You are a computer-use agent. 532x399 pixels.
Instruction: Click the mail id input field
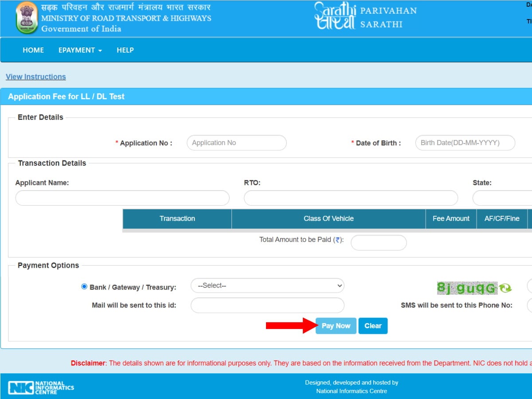[x=267, y=305]
